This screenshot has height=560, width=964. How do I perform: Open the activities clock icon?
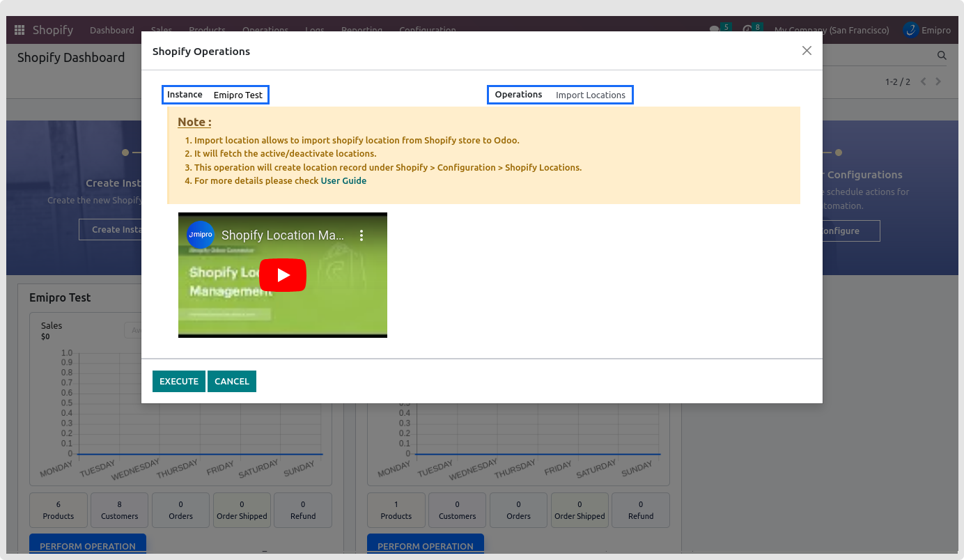[x=747, y=30]
